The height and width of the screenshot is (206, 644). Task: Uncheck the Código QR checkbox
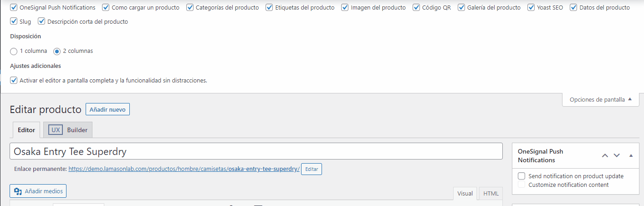point(416,7)
